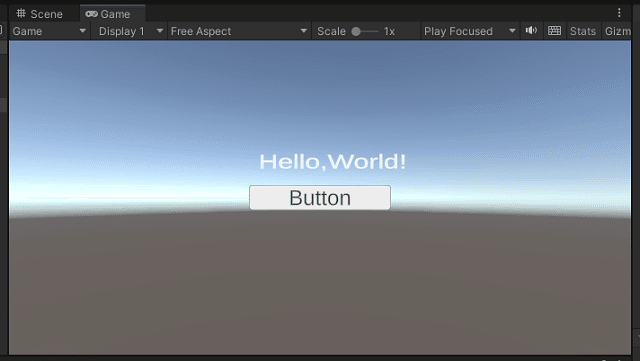Open the Game view type dropdown
This screenshot has width=640, height=361.
[x=49, y=31]
